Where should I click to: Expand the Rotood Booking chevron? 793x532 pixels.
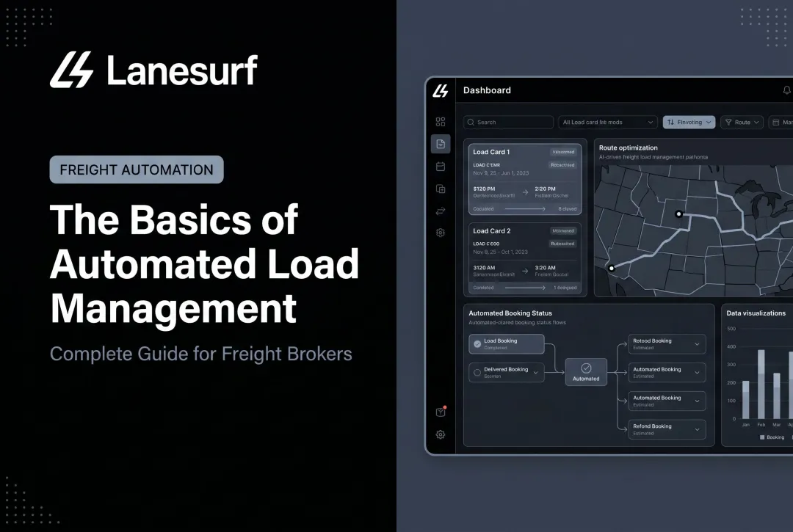click(x=697, y=344)
